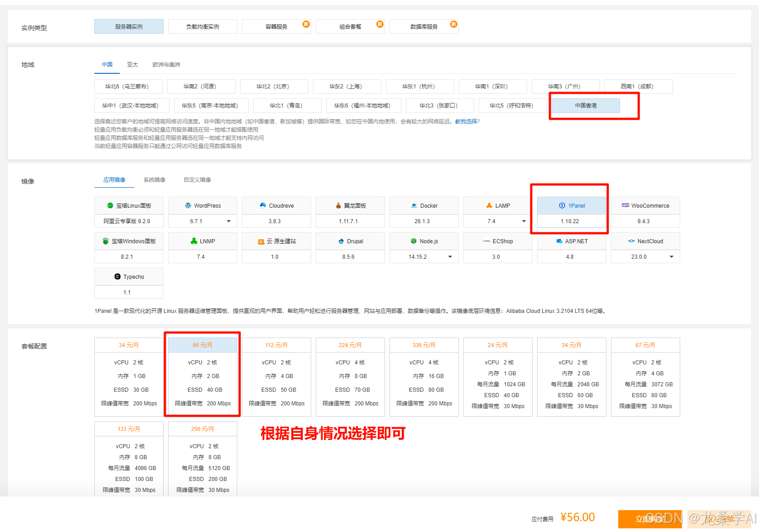Click the new badge on 组合套餐
Viewport: 759px width, 532px height.
(x=380, y=24)
